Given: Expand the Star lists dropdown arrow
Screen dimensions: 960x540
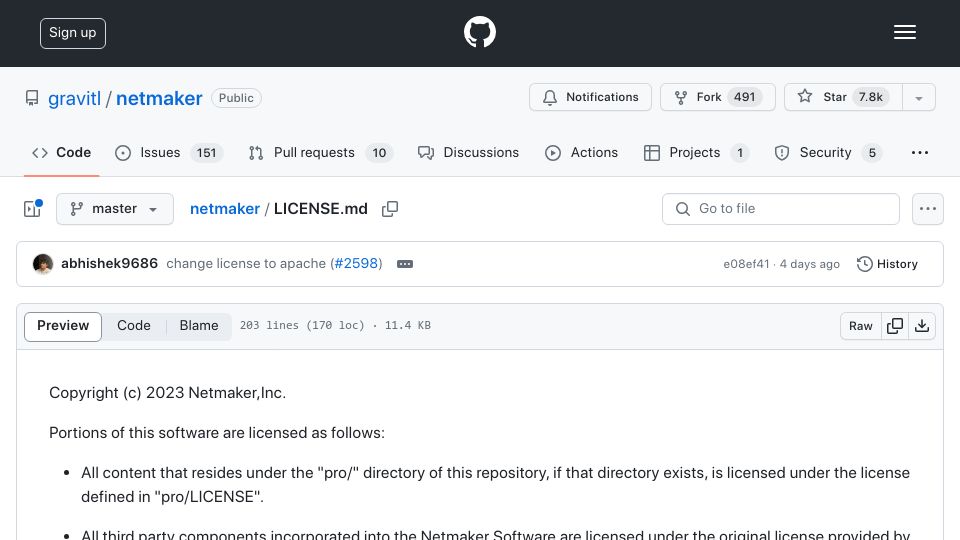Looking at the screenshot, I should pos(918,98).
